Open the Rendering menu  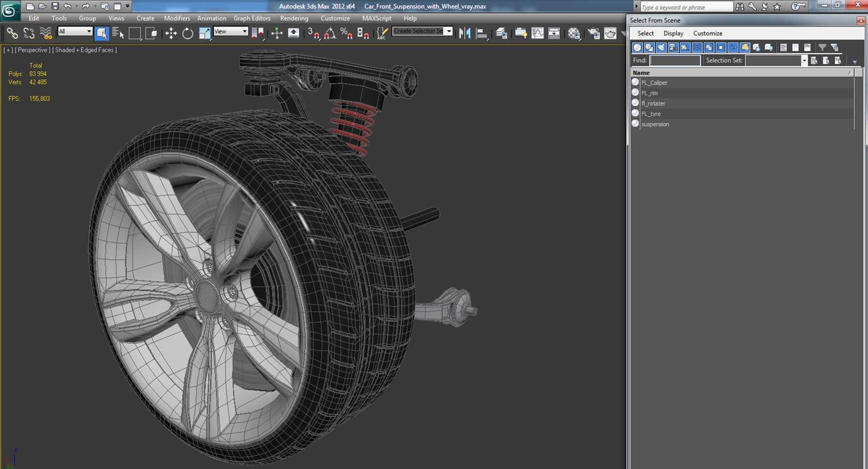(x=294, y=19)
